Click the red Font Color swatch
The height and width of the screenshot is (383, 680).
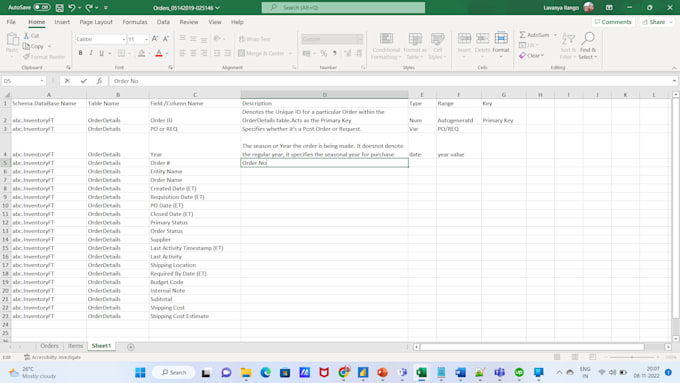click(x=159, y=53)
